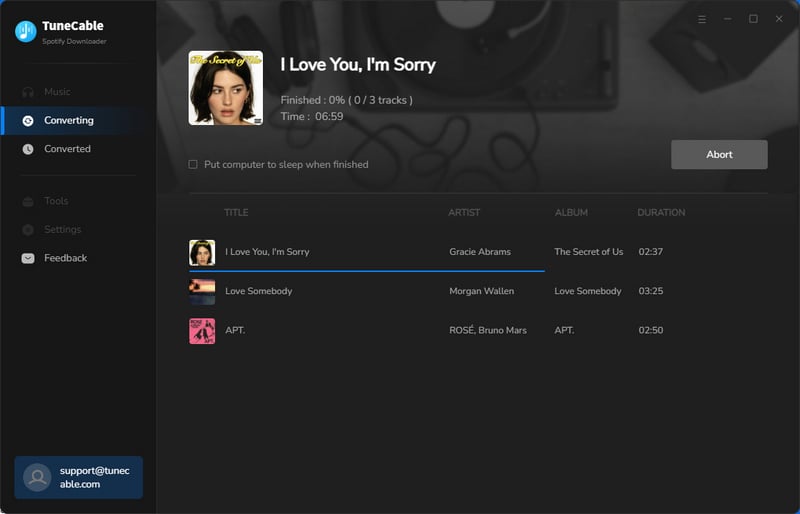The image size is (800, 514).
Task: Click the TITLE column header
Action: click(x=236, y=212)
